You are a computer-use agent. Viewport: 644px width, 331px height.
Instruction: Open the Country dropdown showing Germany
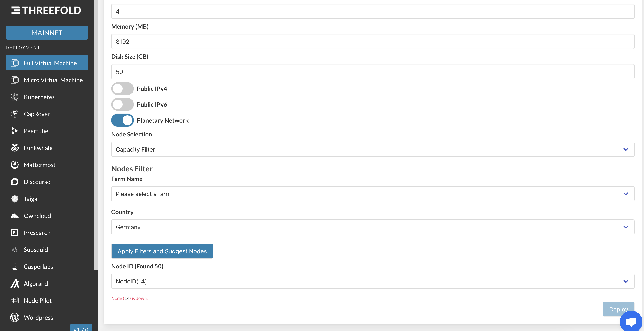coord(373,227)
